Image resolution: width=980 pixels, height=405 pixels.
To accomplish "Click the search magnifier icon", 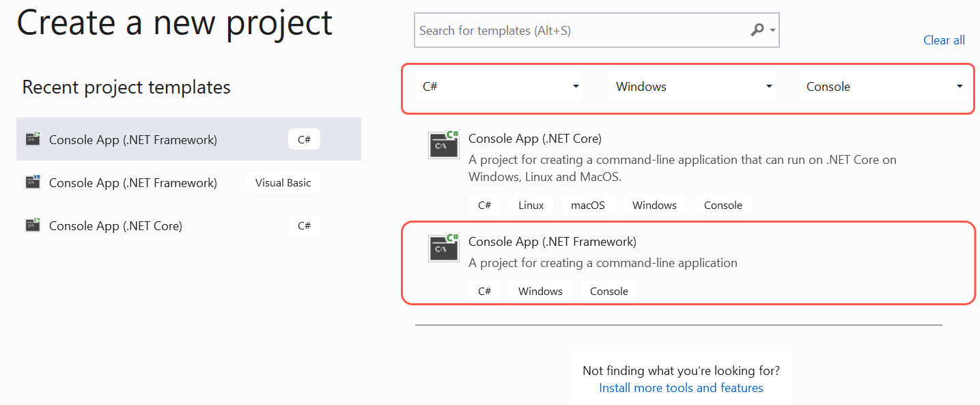I will click(x=756, y=30).
